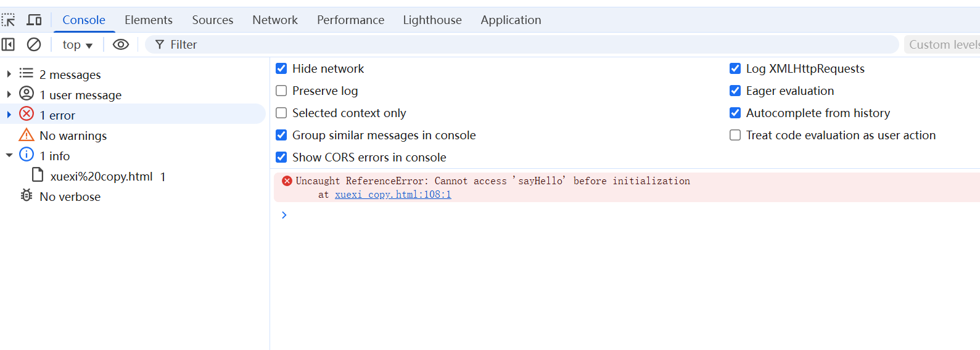The image size is (980, 350).
Task: Check Selected context only option
Action: coord(281,113)
